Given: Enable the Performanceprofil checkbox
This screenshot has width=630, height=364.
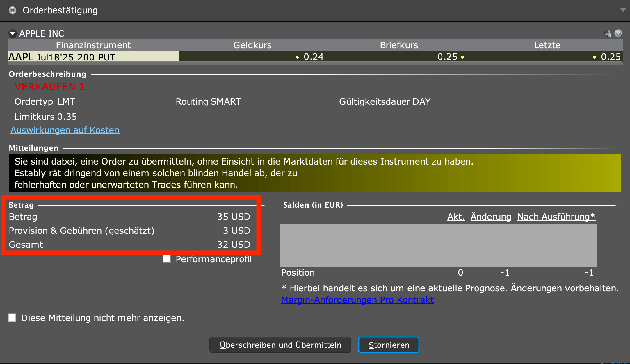Looking at the screenshot, I should click(x=167, y=259).
